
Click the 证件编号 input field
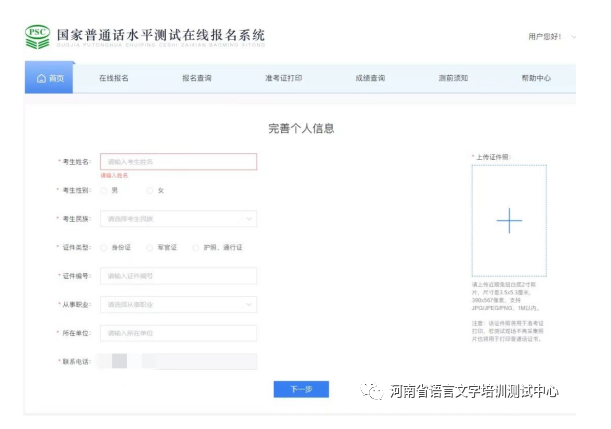tap(178, 276)
